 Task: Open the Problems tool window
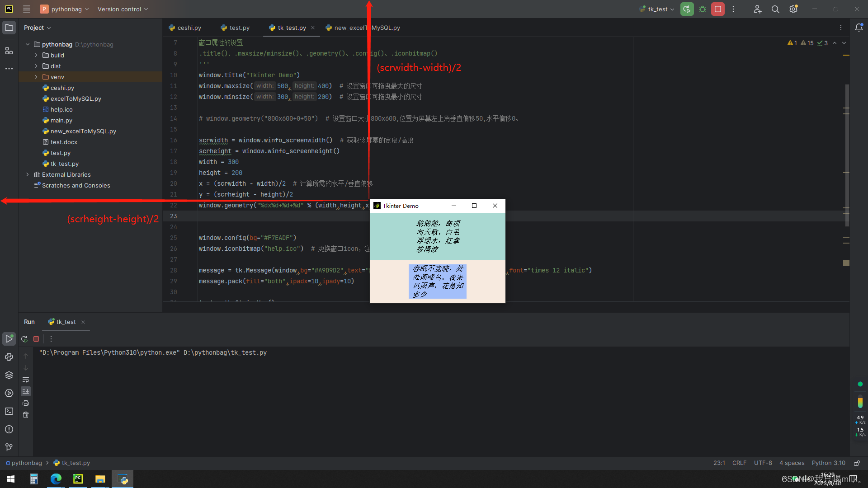[x=9, y=430]
